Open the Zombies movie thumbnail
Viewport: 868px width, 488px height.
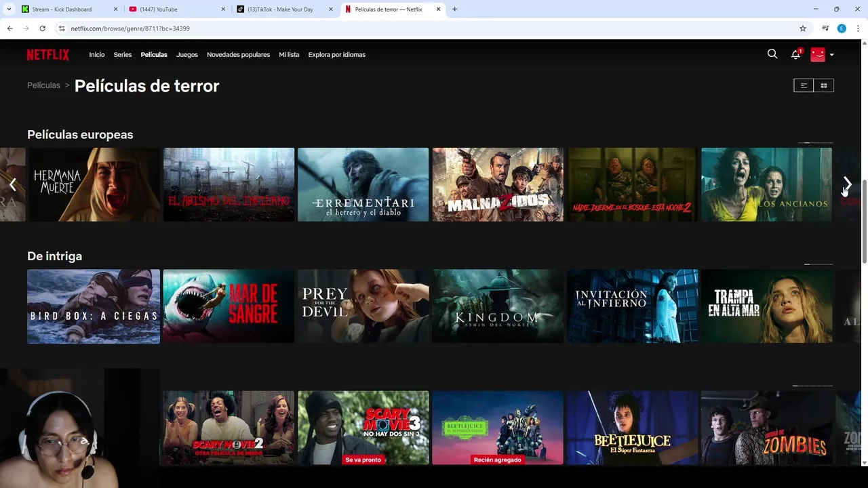767,428
